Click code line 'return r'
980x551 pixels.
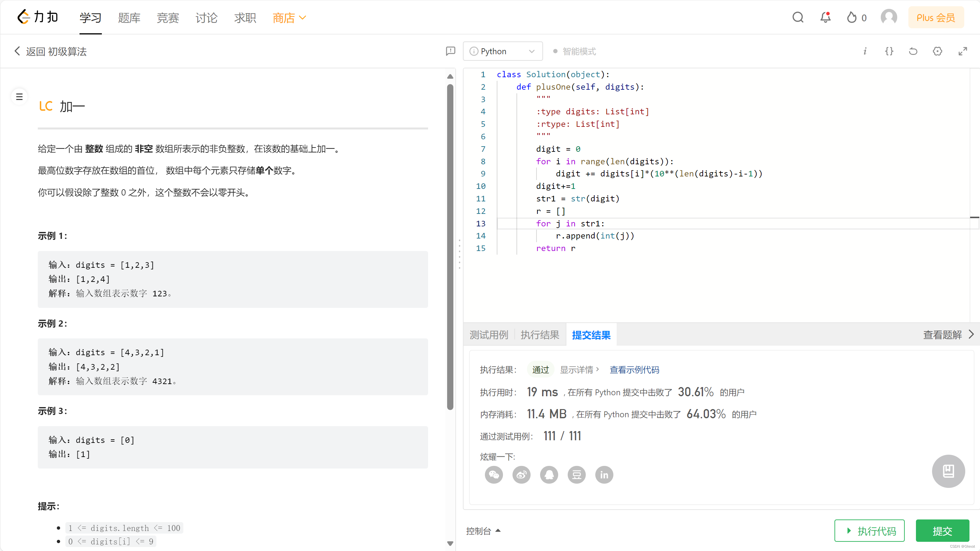556,248
